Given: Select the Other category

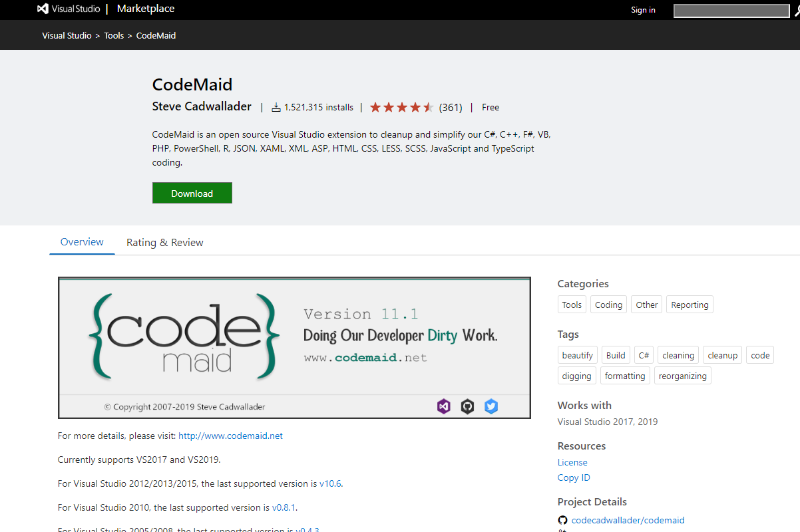Looking at the screenshot, I should 647,305.
